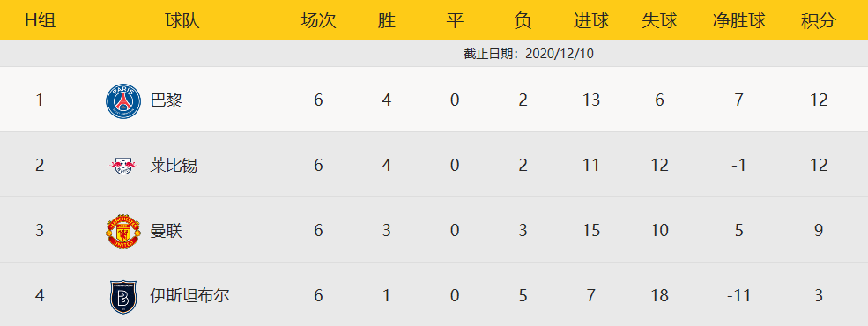Click the 截止日期 2020/12/10 text
Viewport: 868px width, 326px height.
(x=529, y=54)
